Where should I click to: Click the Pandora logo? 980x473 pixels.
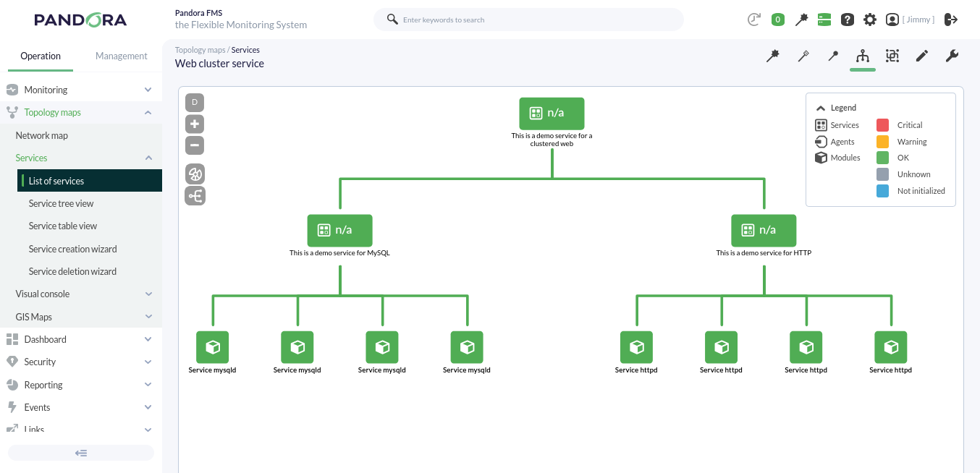coord(80,20)
